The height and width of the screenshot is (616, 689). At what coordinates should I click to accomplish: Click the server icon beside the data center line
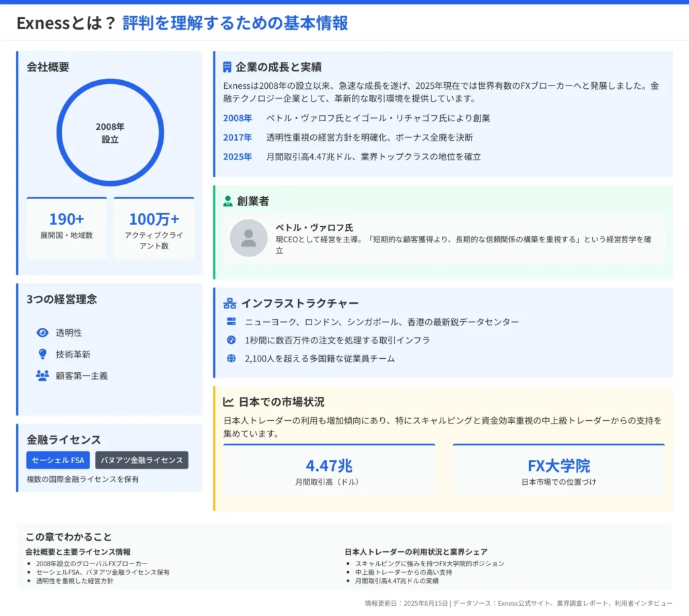coord(231,321)
